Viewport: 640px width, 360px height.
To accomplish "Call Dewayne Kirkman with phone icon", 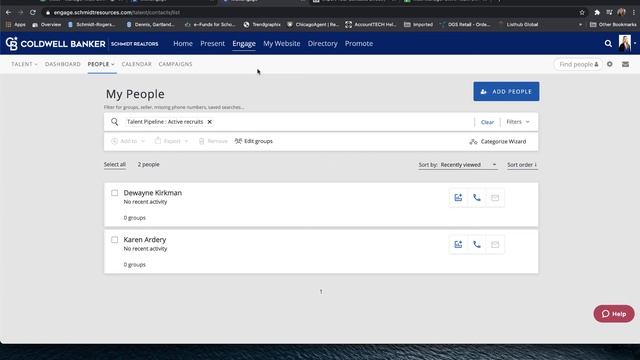I will pyautogui.click(x=476, y=198).
